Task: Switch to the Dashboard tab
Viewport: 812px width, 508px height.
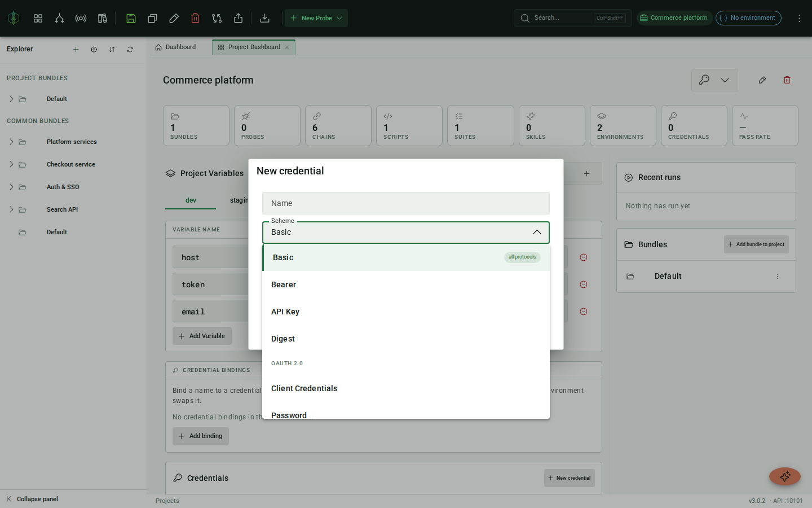Action: tap(175, 47)
